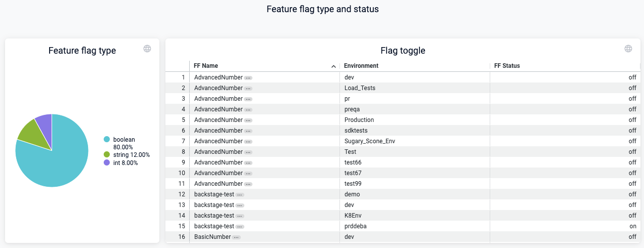
Task: Open ellipsis next to AdvancedNumber in row 1
Action: tap(248, 77)
